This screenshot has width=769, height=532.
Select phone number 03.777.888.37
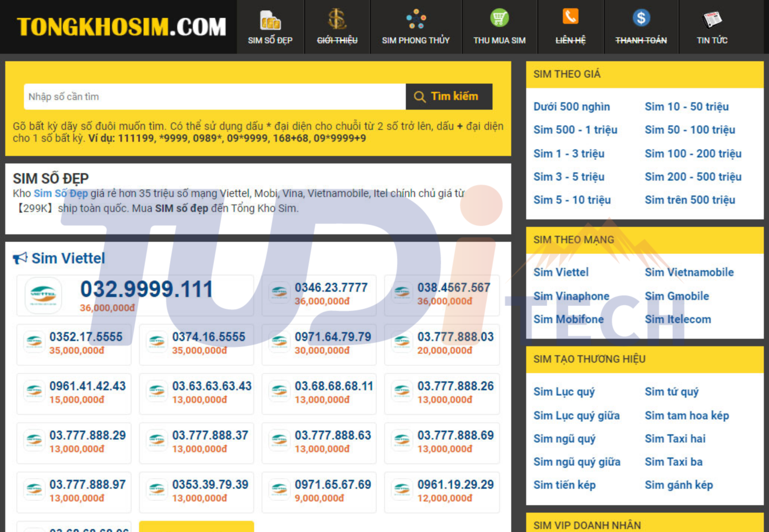(x=210, y=435)
